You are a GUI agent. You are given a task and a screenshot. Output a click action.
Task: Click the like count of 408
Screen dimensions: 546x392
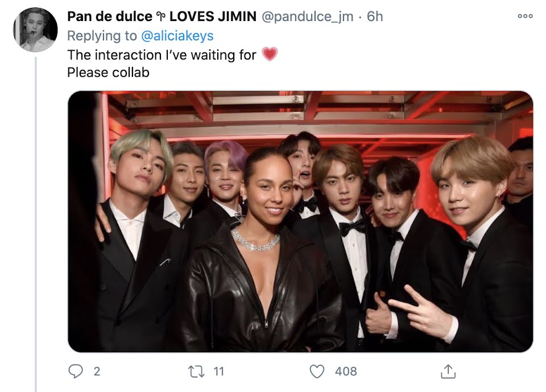coord(346,372)
